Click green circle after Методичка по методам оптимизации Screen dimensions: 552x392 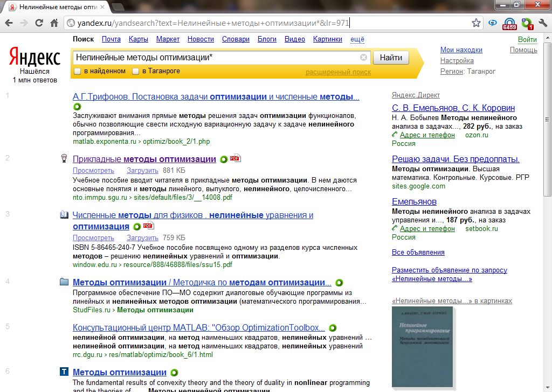click(339, 283)
